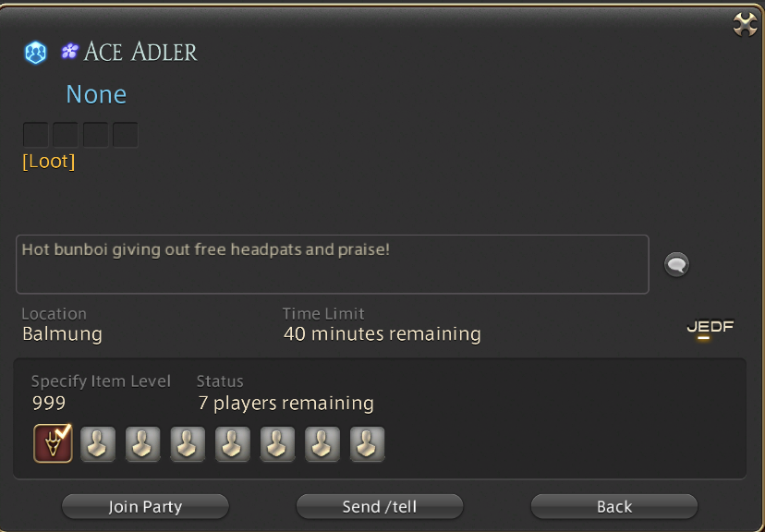Click the purple flower icon beside Ace Adler

tap(70, 51)
